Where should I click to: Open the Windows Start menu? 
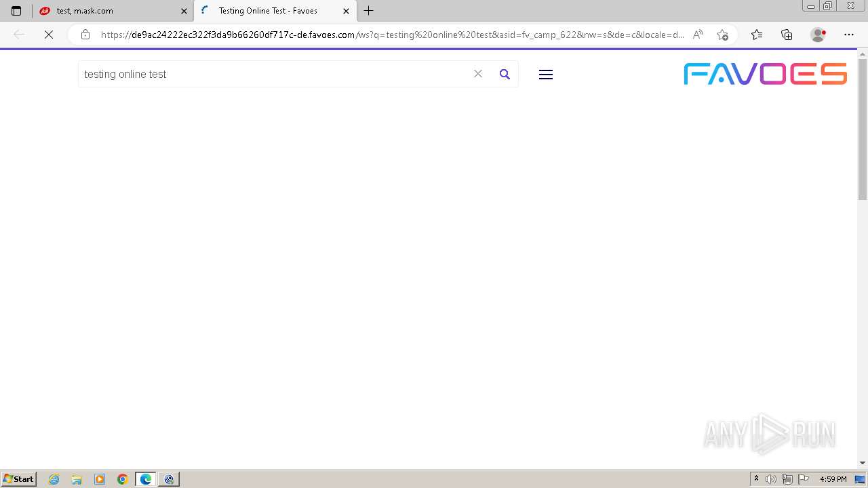(x=19, y=479)
